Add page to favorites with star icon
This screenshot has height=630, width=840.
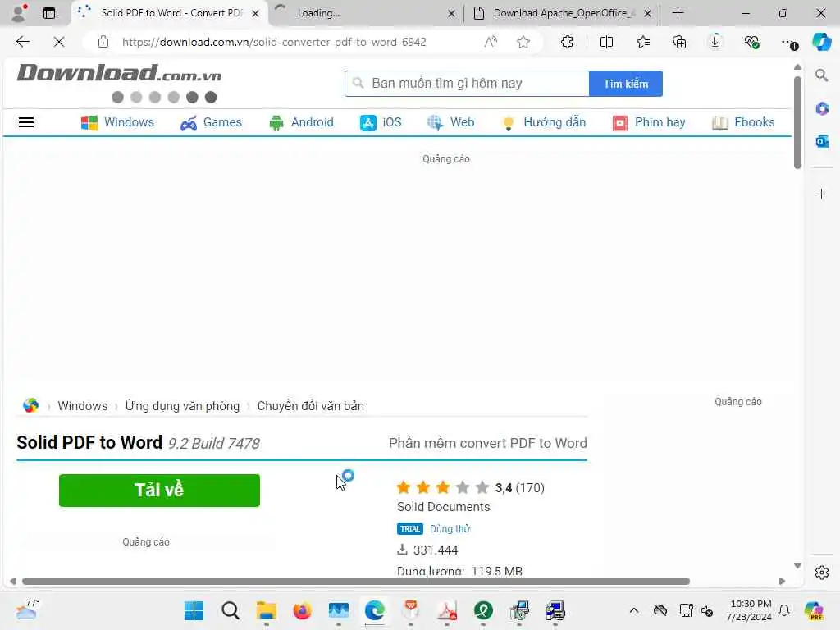click(x=523, y=42)
